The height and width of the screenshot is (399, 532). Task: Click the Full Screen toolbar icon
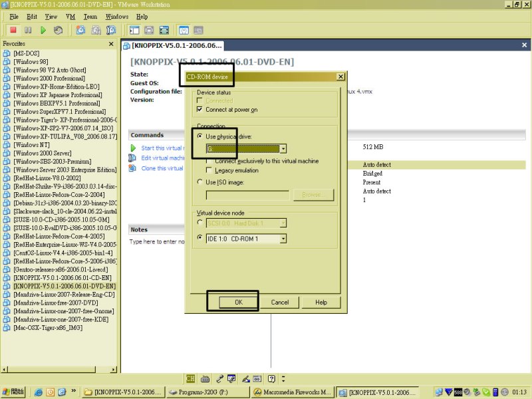click(164, 30)
